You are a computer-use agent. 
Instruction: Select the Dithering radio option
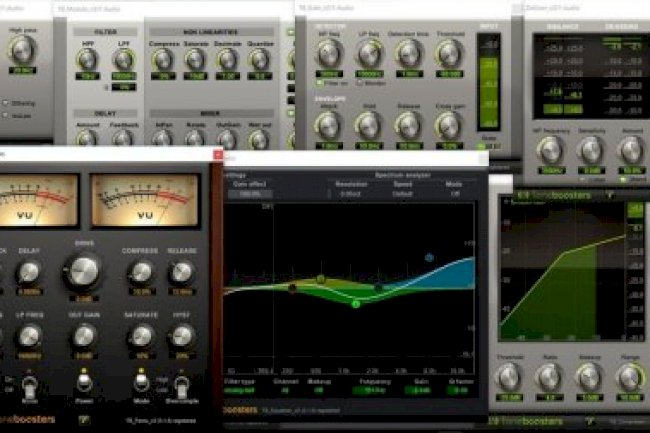pyautogui.click(x=5, y=103)
